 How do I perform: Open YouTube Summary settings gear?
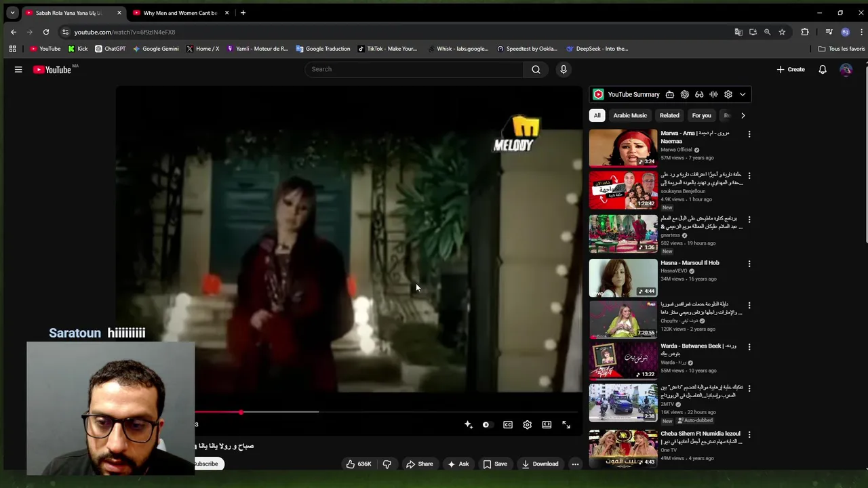click(728, 94)
